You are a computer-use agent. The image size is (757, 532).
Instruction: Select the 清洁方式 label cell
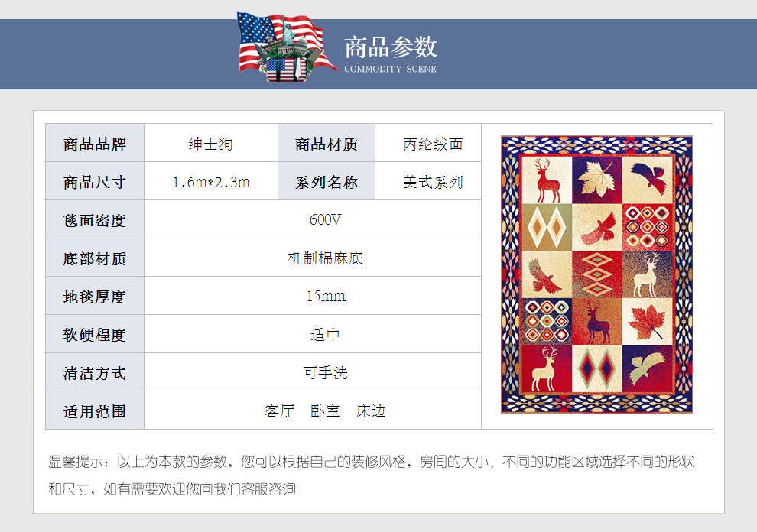95,371
